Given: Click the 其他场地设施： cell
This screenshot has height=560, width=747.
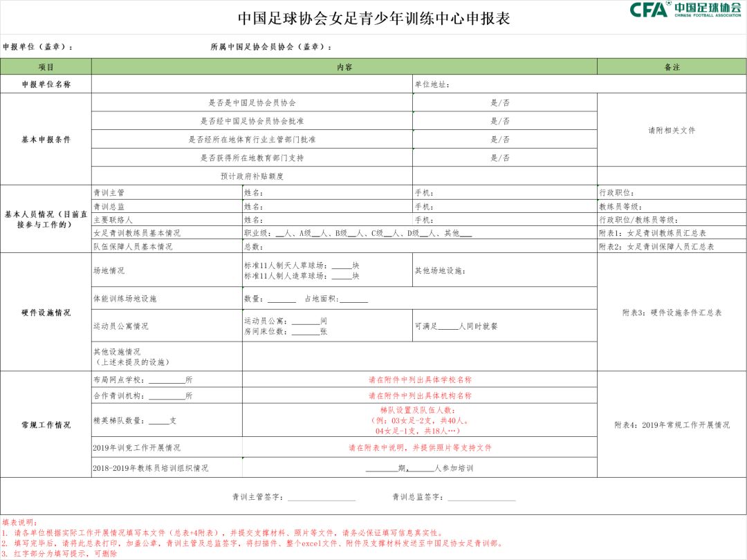Looking at the screenshot, I should coord(505,270).
